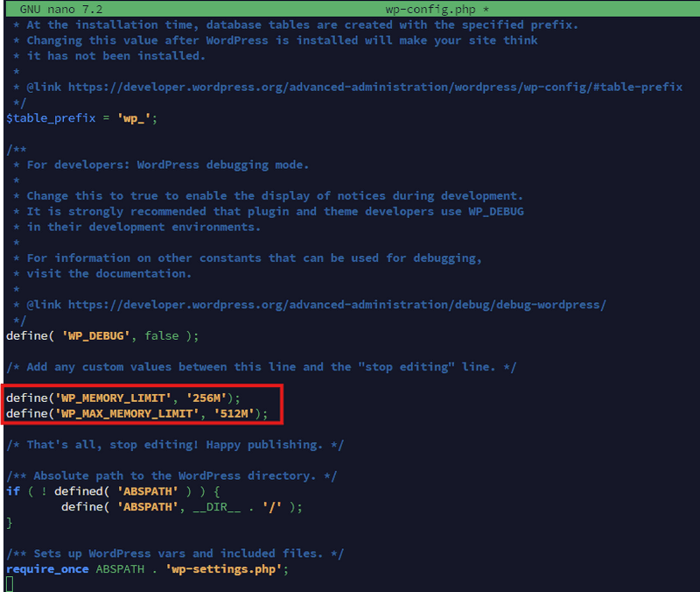The width and height of the screenshot is (700, 592).
Task: Select the 'wp_' prefix value
Action: pos(136,117)
